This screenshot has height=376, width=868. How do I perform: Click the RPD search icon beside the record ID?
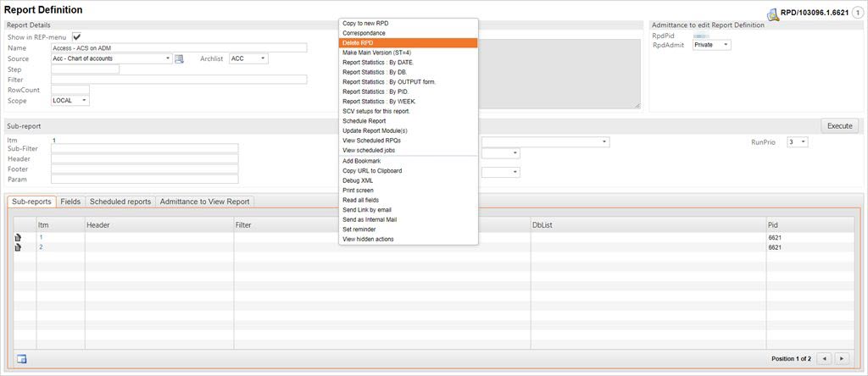coord(773,14)
